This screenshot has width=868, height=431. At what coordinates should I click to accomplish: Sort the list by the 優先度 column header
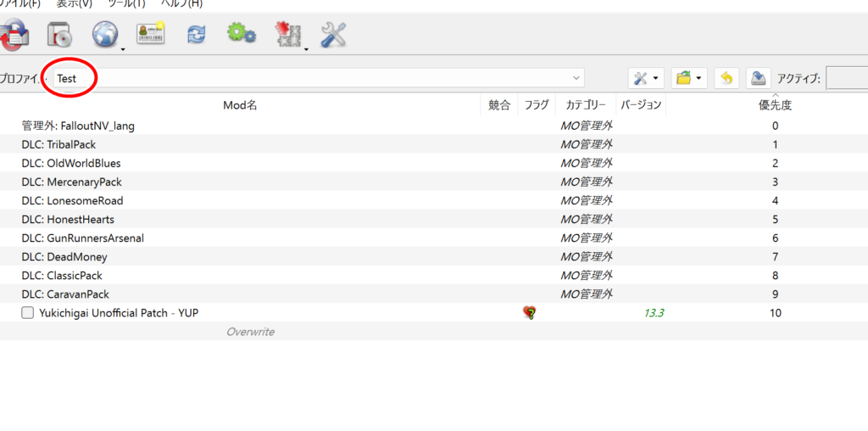pos(775,106)
